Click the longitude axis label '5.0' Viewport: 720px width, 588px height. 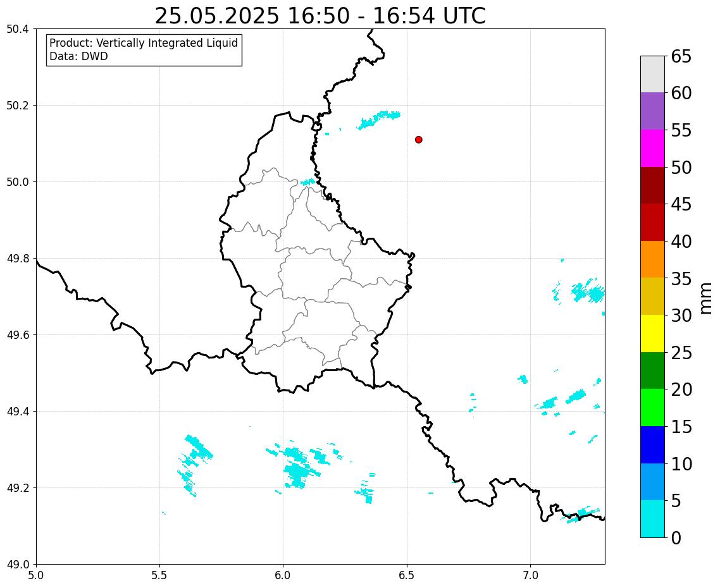36,575
